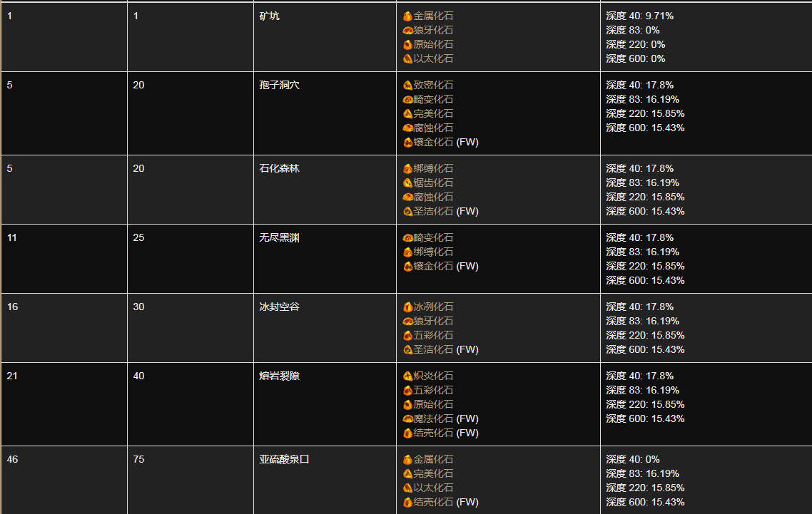
Task: Click 畸变化石 icon in the 无尽黑渊 row
Action: pyautogui.click(x=407, y=237)
